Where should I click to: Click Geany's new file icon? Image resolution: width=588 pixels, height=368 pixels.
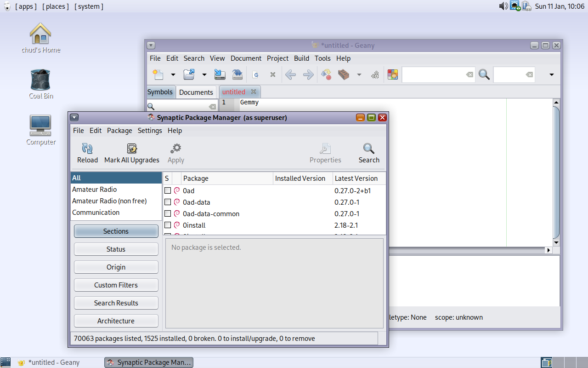tap(158, 75)
